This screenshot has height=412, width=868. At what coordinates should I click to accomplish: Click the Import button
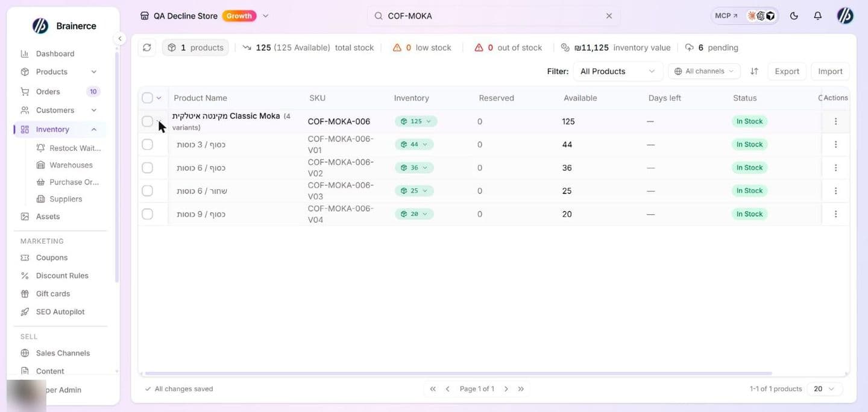(830, 71)
